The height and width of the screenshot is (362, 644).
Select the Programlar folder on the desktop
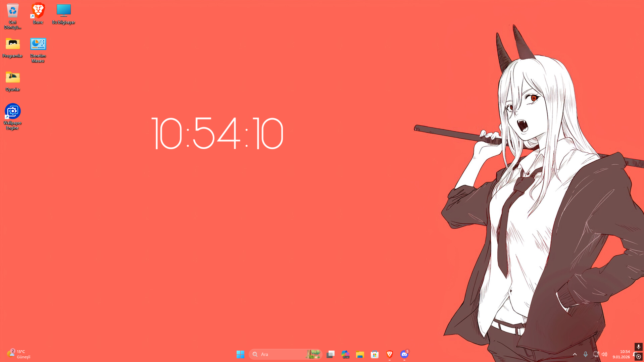point(12,47)
